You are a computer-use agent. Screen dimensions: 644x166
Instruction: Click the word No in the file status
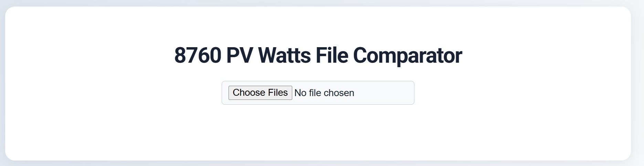(300, 93)
